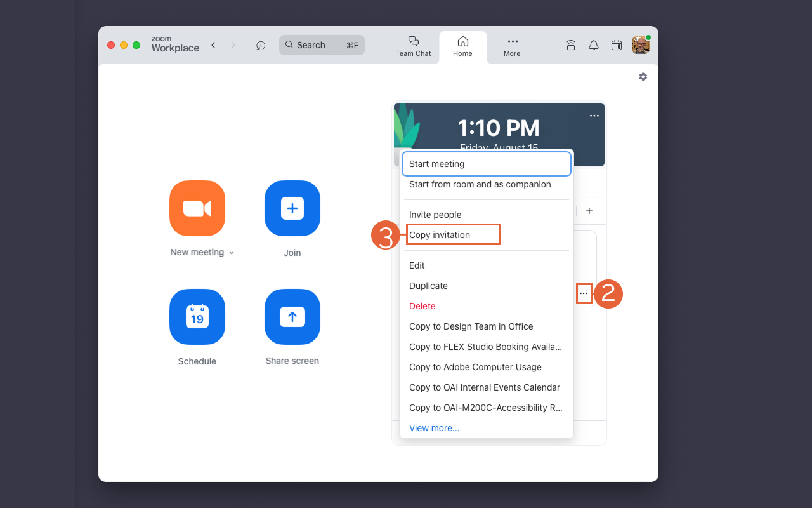Image resolution: width=812 pixels, height=508 pixels.
Task: Click the Share screen icon
Action: coord(292,317)
